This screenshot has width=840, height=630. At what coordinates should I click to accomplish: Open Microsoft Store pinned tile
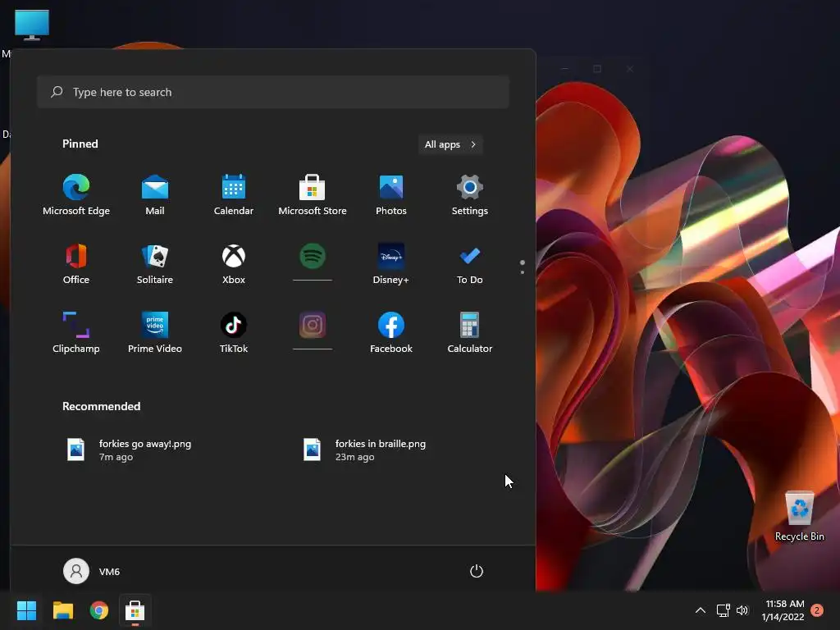click(x=313, y=194)
